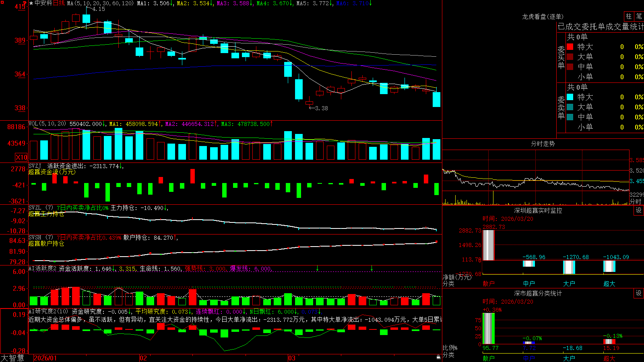The width and height of the screenshot is (644, 362).
Task: Open 设 settings for 深圳超赢实时监控
Action: tap(639, 210)
